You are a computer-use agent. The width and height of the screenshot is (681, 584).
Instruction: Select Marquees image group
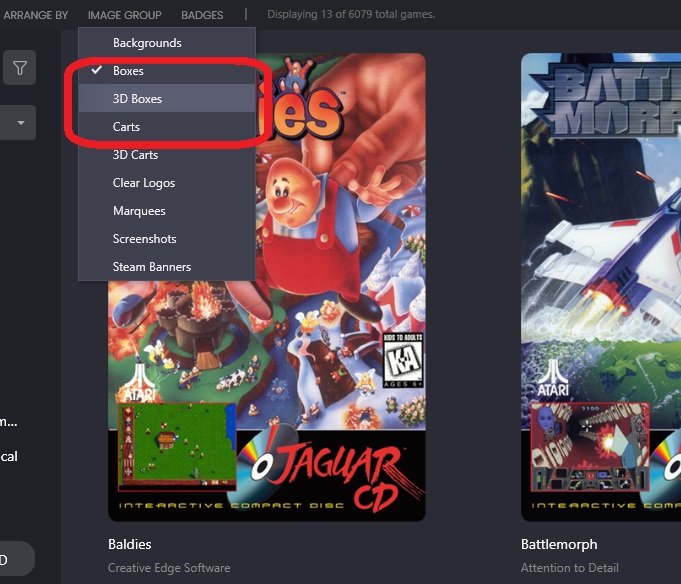pyautogui.click(x=167, y=211)
